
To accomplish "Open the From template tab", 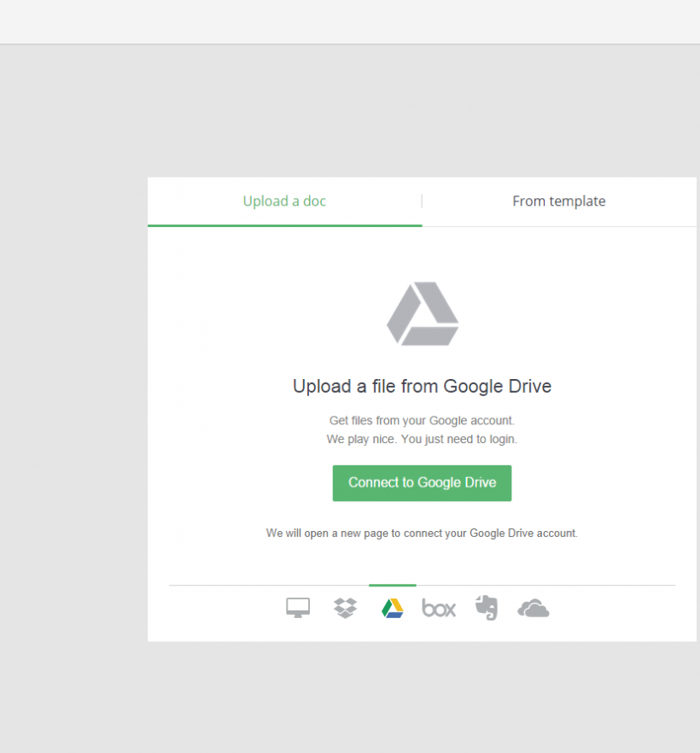I will point(559,201).
